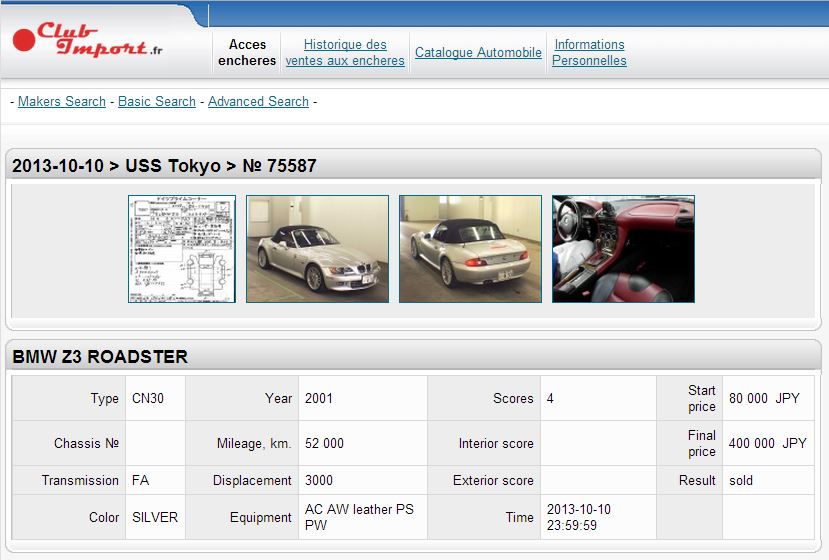Click the Time value 2013-10-10 23:59:59
Screen dimensions: 829x560
pos(579,517)
